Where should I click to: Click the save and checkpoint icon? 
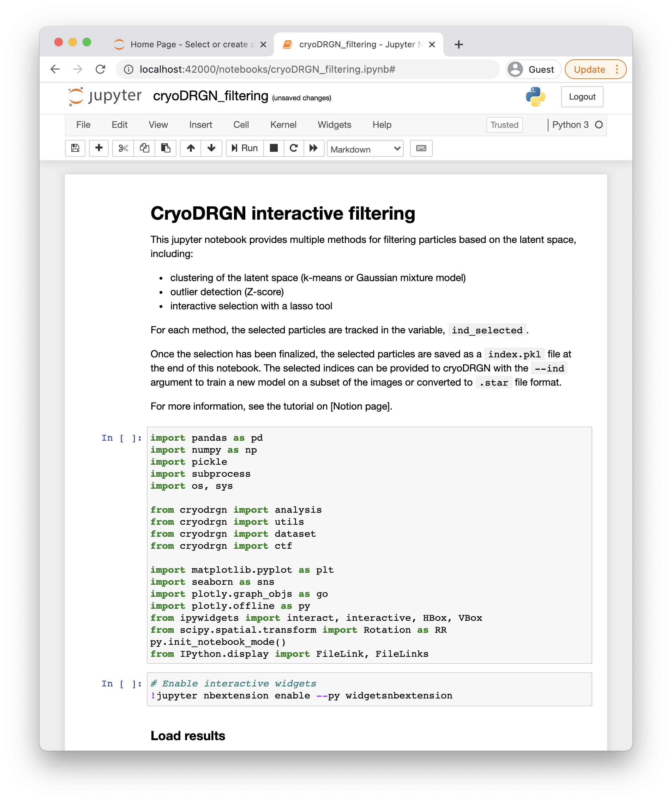coord(75,148)
